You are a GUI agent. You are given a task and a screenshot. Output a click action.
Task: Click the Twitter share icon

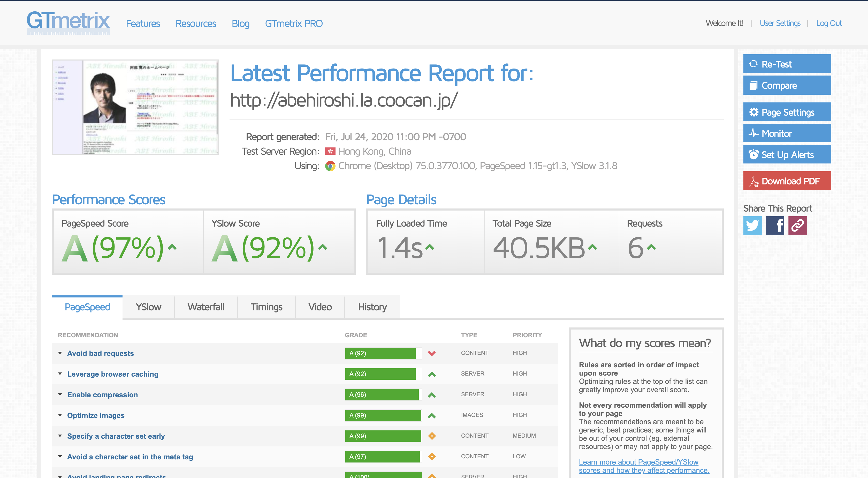(752, 226)
